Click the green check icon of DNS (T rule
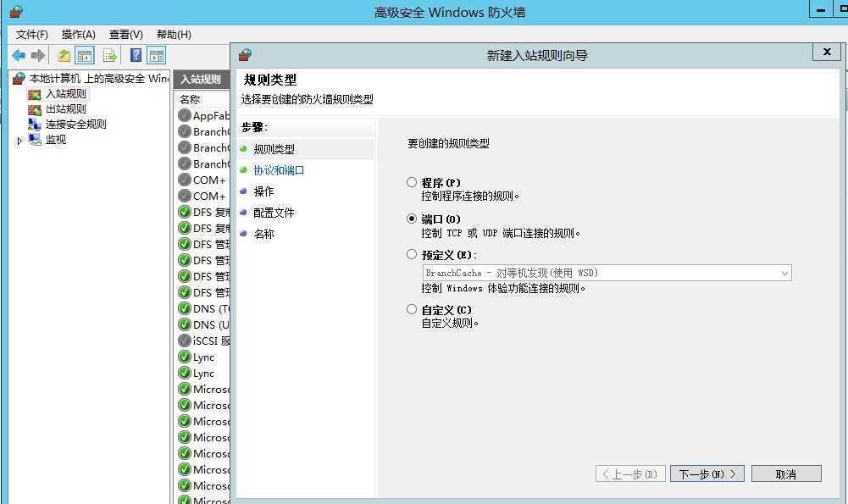 [x=185, y=308]
